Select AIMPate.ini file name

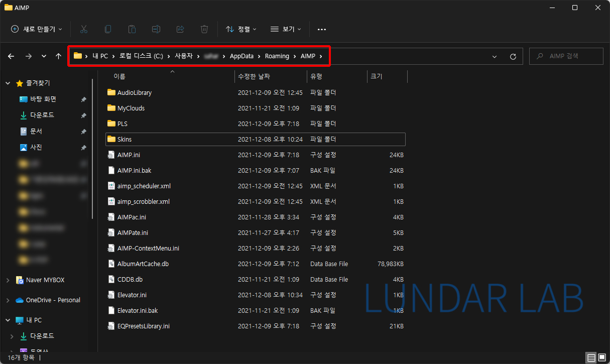pos(133,232)
